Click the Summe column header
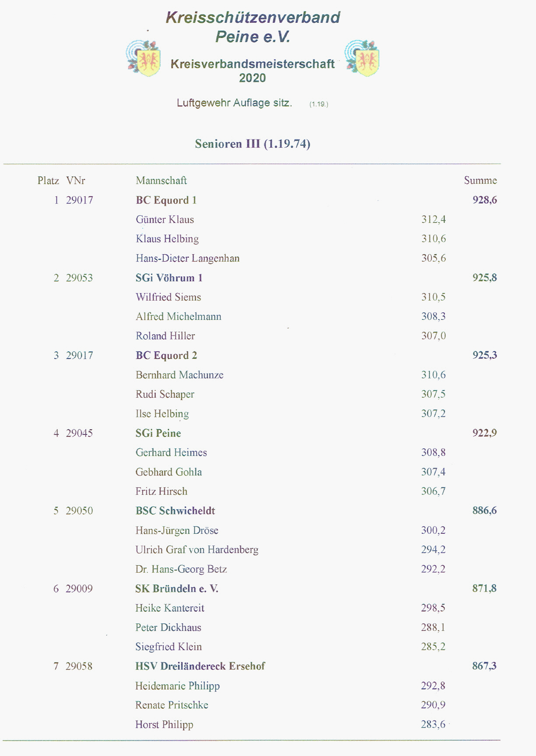The image size is (536, 756). point(480,180)
